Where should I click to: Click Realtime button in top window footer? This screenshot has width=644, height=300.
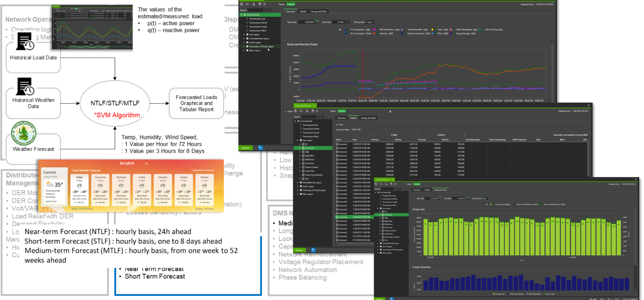tap(245, 148)
